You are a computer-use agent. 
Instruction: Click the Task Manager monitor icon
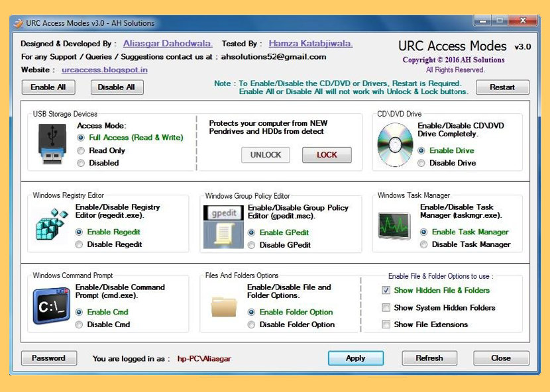coord(394,226)
